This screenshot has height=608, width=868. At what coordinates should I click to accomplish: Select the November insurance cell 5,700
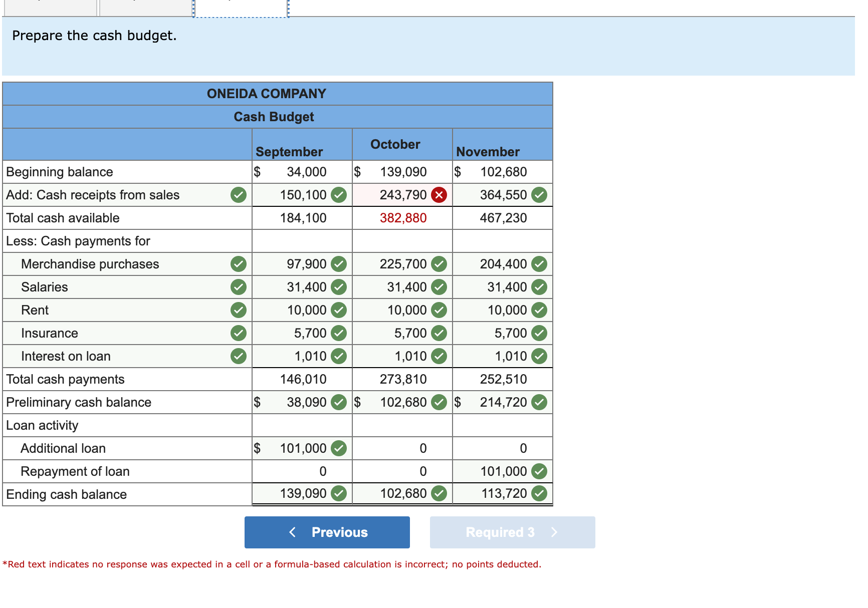(503, 333)
